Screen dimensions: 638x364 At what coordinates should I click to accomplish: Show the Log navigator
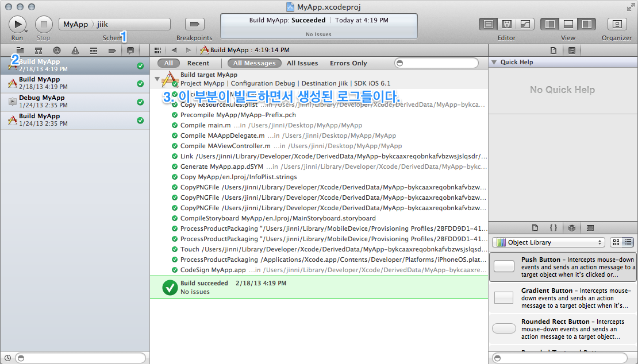pyautogui.click(x=130, y=51)
